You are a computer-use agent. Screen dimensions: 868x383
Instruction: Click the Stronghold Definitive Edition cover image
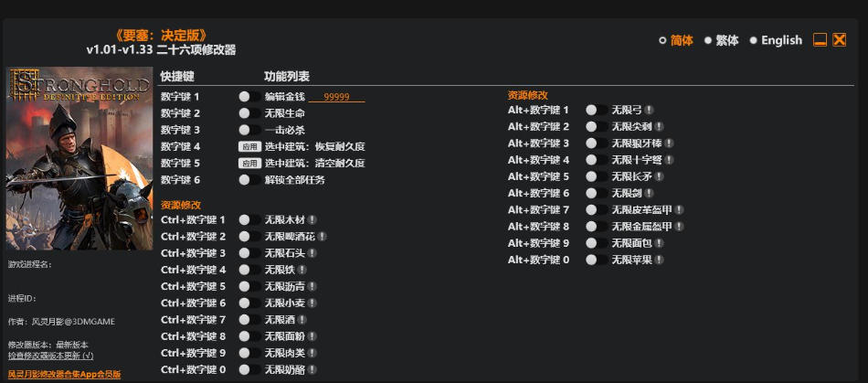(x=79, y=158)
